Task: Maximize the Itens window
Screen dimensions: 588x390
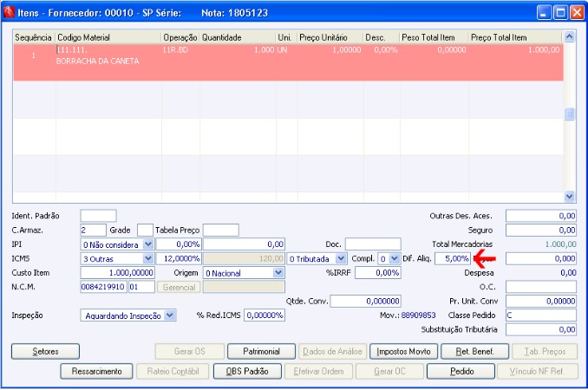Action: 560,13
